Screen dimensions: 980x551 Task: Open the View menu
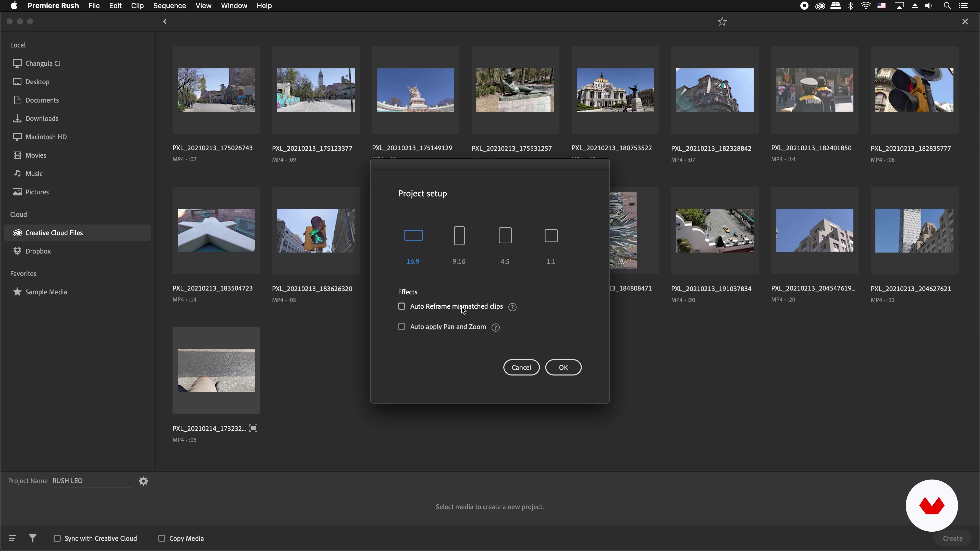(204, 6)
